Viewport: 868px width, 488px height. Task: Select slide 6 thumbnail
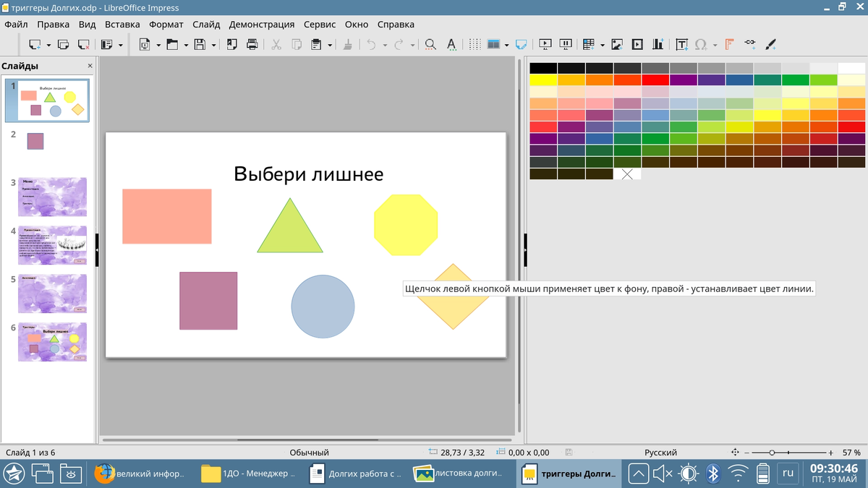tap(52, 342)
